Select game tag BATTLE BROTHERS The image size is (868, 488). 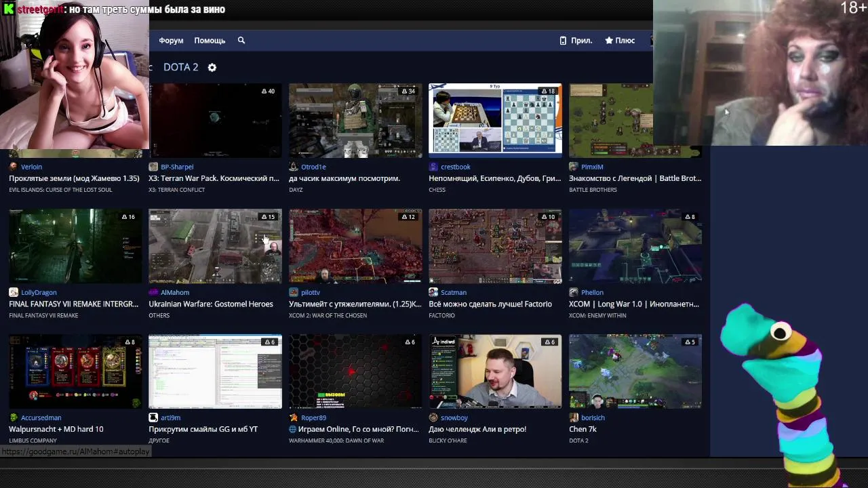[593, 190]
